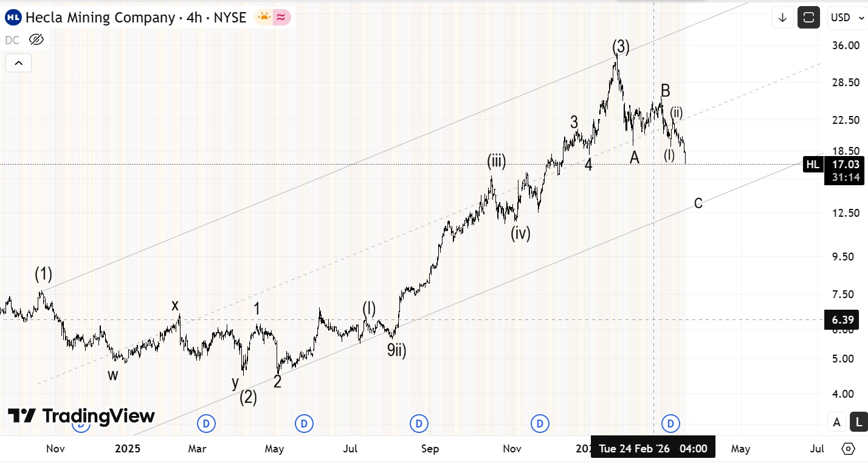
Task: Click the dividend marker near March
Action: point(206,423)
